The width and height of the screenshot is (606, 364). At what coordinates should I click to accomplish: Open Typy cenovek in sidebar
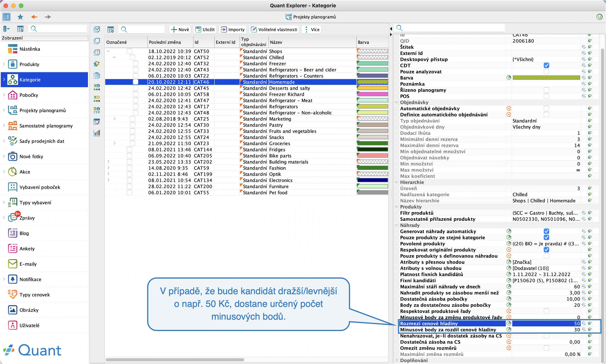44,295
